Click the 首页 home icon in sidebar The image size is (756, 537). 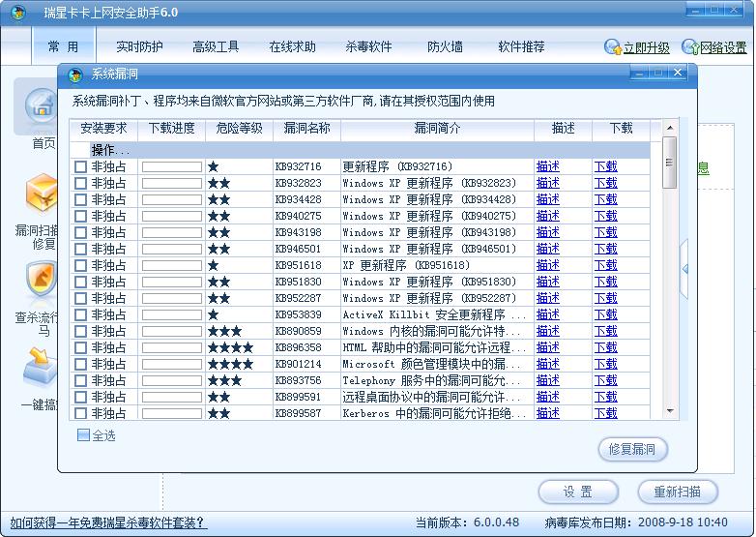(x=42, y=105)
